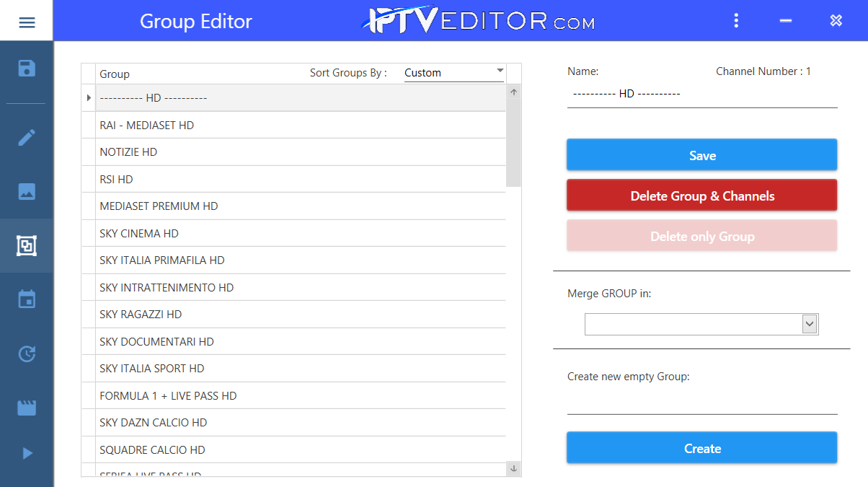Click the Save button
The image size is (868, 487).
pyautogui.click(x=702, y=155)
